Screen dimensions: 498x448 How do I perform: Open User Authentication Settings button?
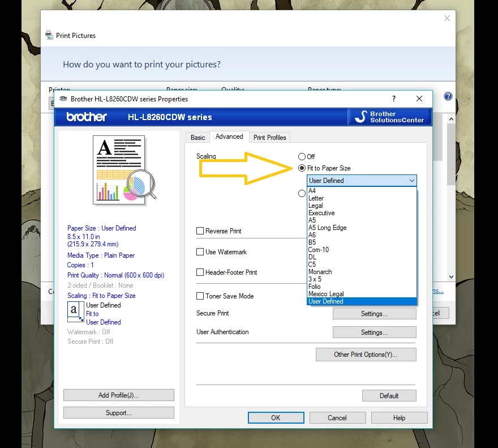374,332
